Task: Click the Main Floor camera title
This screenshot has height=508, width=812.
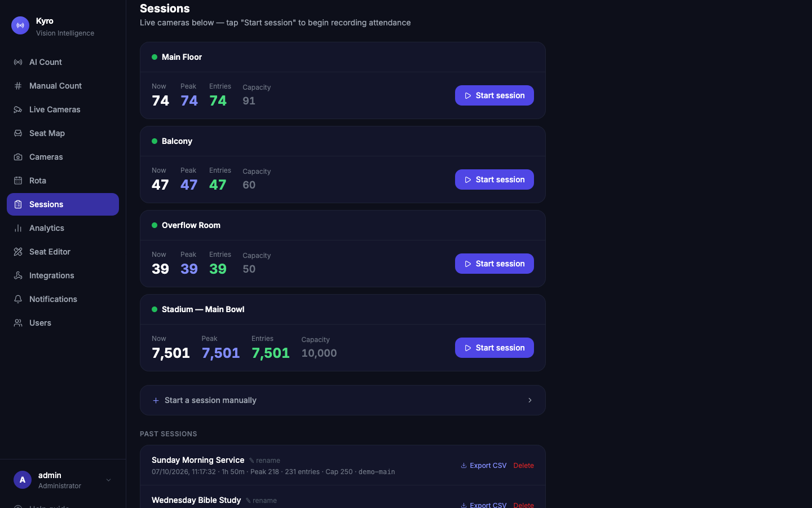Action: coord(182,57)
